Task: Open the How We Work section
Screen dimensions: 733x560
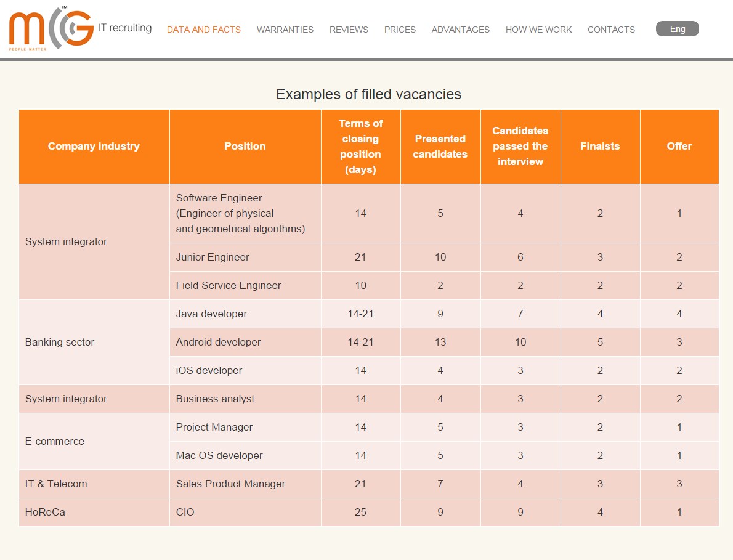Action: pyautogui.click(x=538, y=30)
